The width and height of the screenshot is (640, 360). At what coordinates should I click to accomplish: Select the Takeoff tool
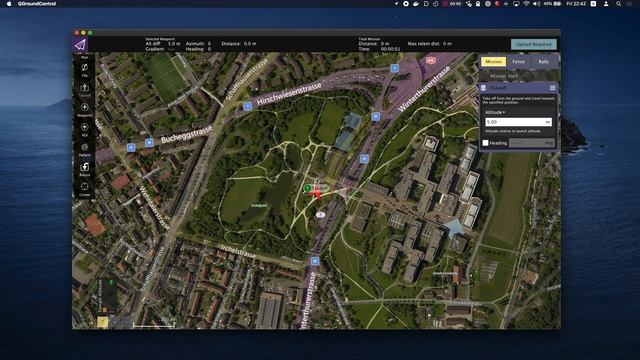tap(84, 89)
